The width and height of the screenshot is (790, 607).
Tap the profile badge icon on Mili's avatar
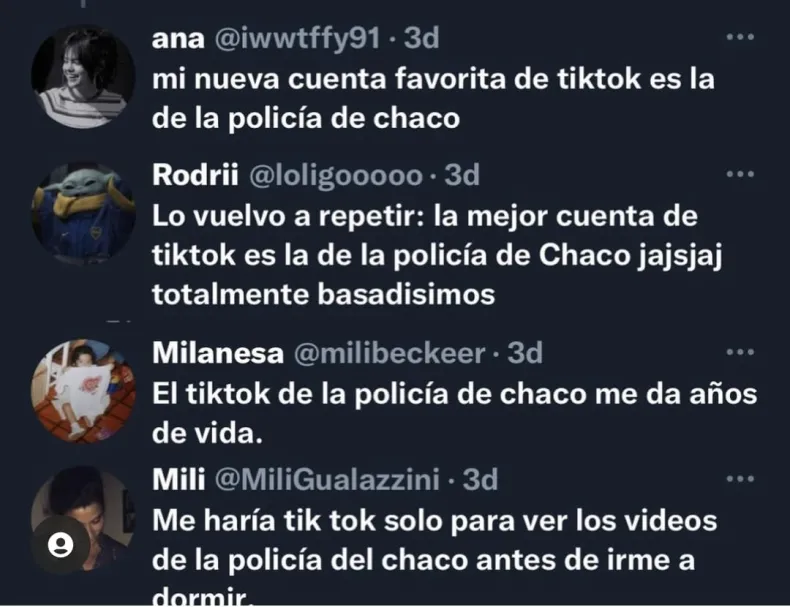point(60,545)
